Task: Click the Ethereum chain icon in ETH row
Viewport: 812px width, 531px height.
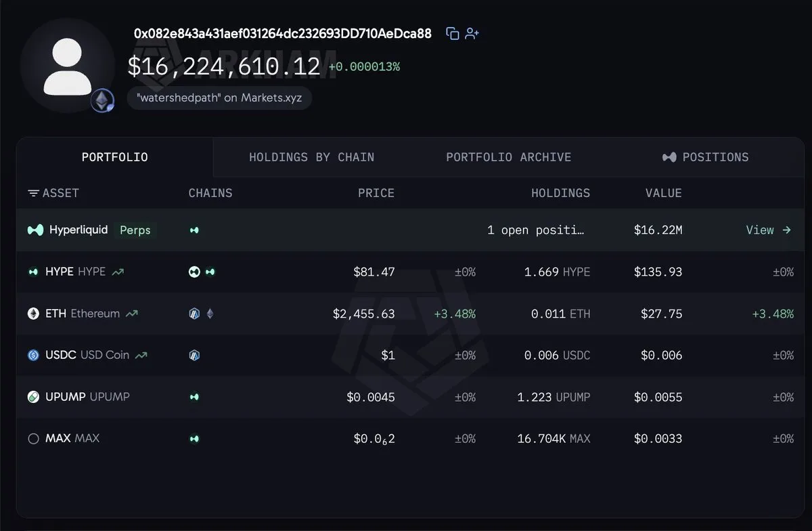Action: (x=210, y=314)
